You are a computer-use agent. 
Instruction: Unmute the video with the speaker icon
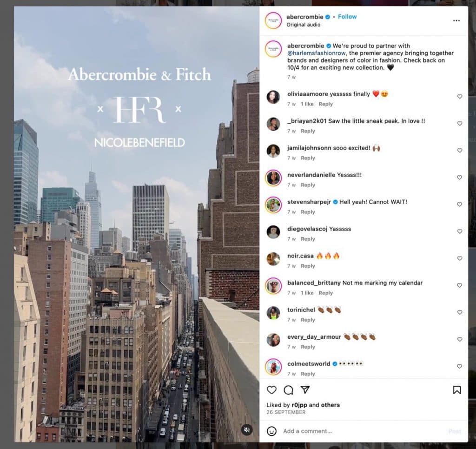[x=247, y=429]
